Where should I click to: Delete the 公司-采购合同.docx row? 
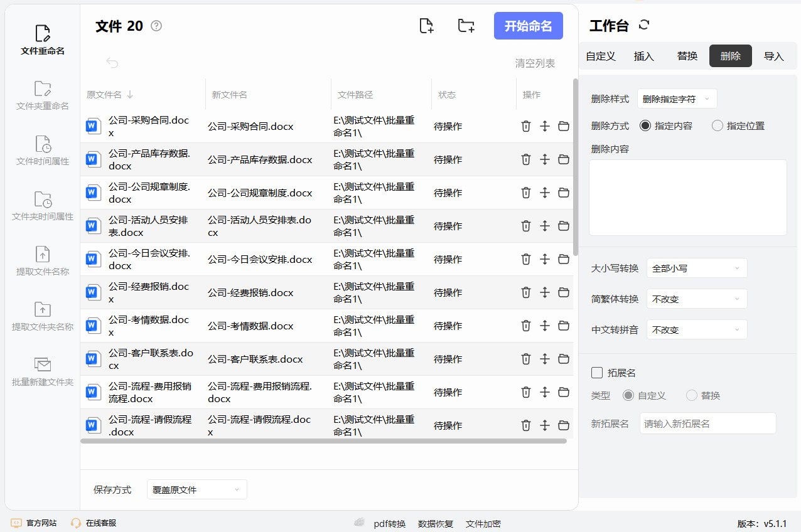coord(526,126)
